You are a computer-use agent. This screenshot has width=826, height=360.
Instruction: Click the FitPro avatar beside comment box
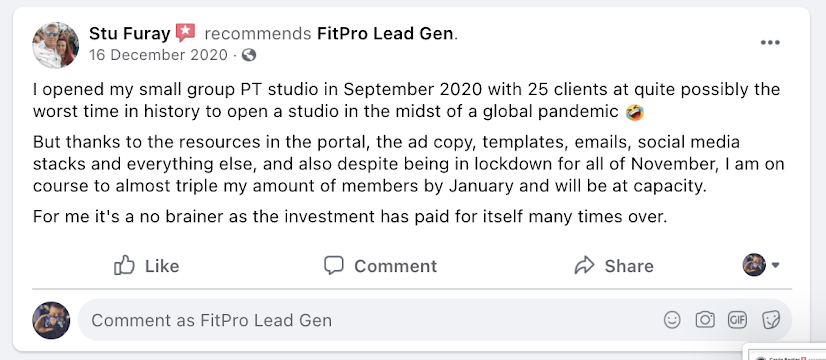coord(51,320)
